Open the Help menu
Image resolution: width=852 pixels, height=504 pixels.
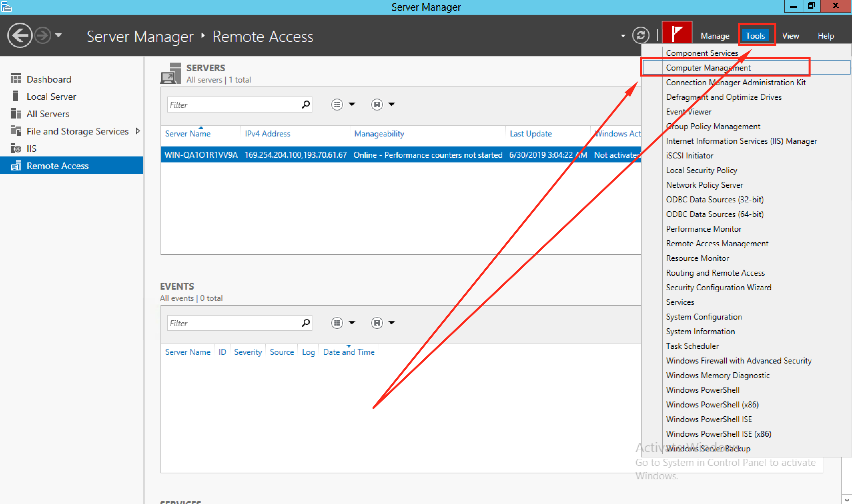(825, 36)
